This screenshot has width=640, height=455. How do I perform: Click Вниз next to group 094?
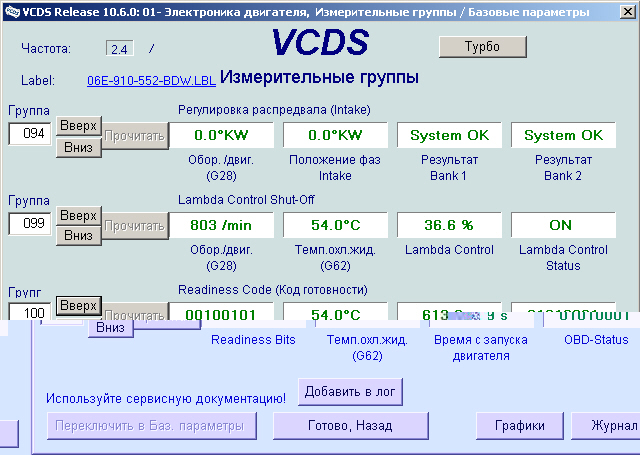78,147
